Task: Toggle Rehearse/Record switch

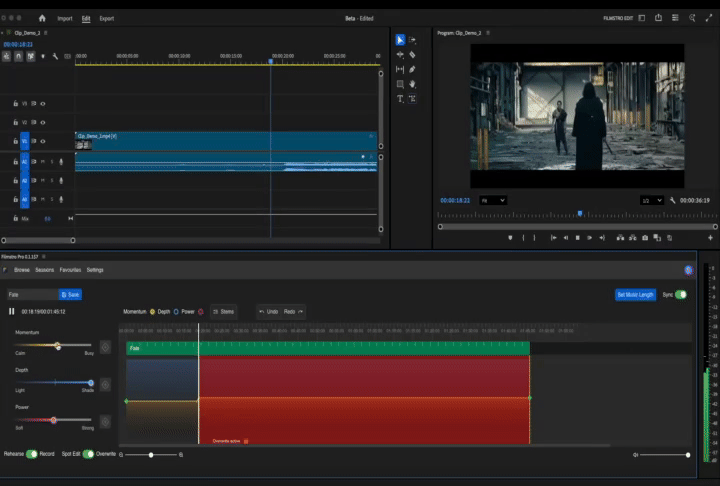Action: click(x=32, y=454)
